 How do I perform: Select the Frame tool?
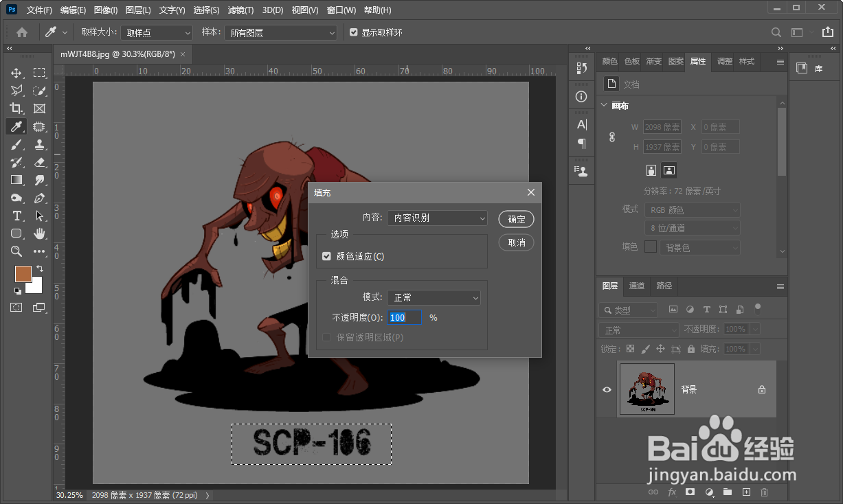(40, 108)
